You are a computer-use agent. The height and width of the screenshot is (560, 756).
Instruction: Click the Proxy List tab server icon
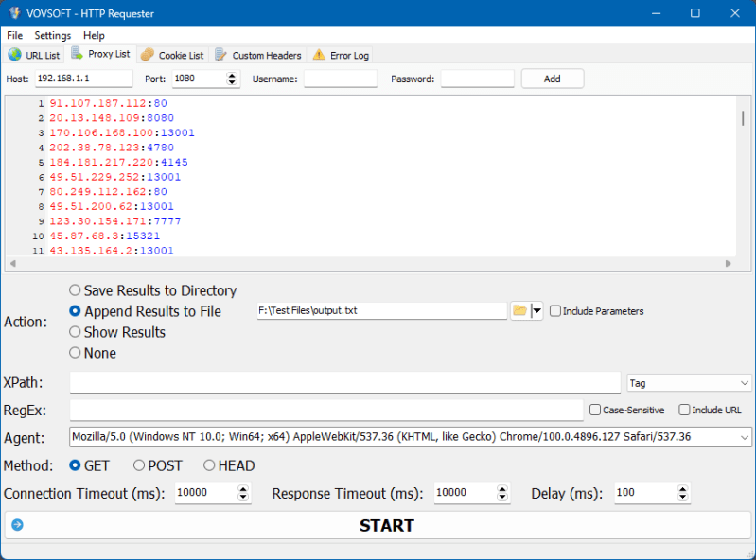pyautogui.click(x=78, y=53)
